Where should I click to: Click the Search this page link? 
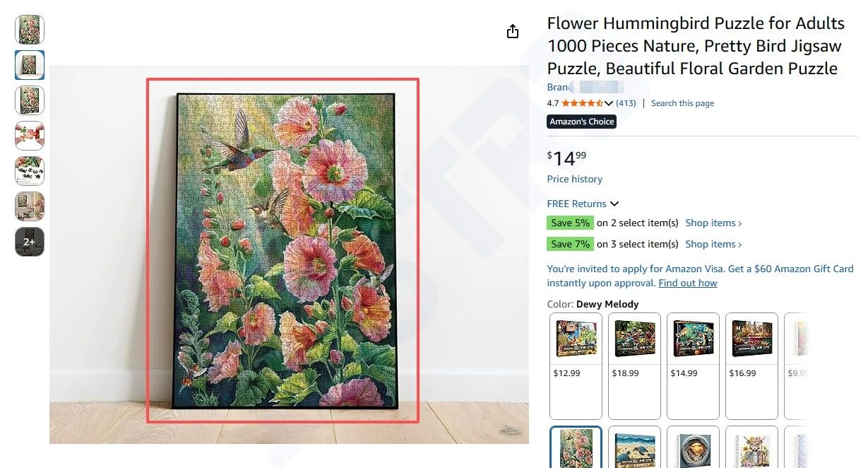tap(682, 103)
